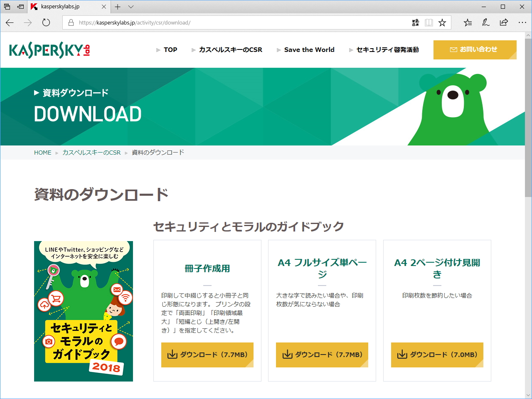The width and height of the screenshot is (532, 399).
Task: Open the Edge Settings and more menu
Action: [522, 23]
